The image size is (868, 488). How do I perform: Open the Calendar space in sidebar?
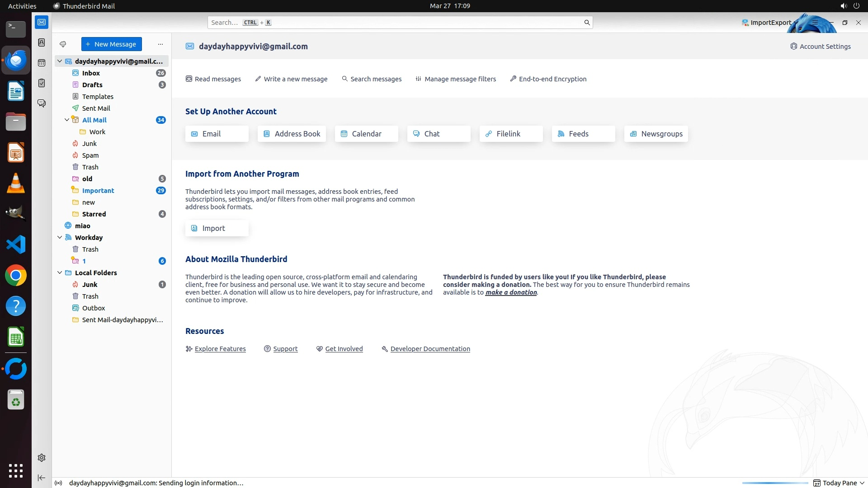(x=42, y=63)
